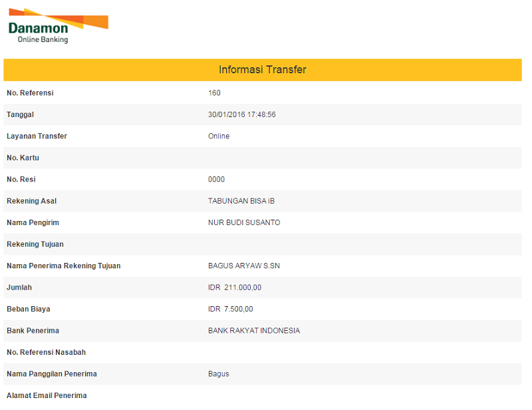The width and height of the screenshot is (532, 410).
Task: Click the date 30/01/2016 17:48:56
Action: tap(241, 114)
